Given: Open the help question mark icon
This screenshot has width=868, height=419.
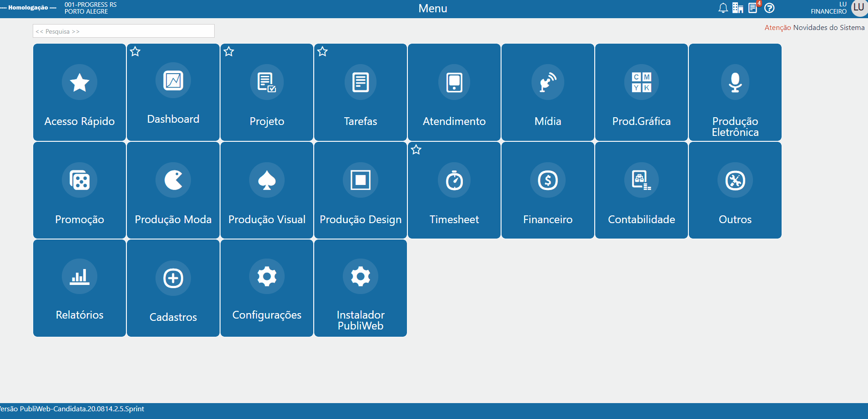Looking at the screenshot, I should tap(769, 8).
